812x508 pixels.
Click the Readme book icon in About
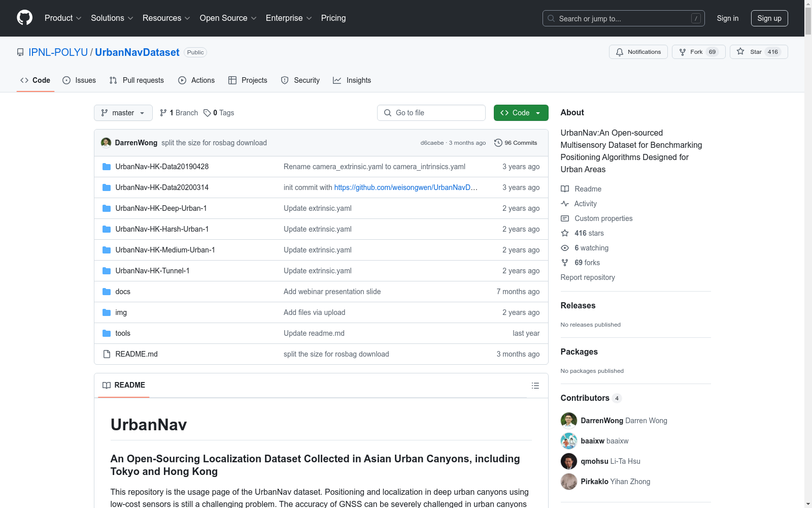[x=565, y=189]
